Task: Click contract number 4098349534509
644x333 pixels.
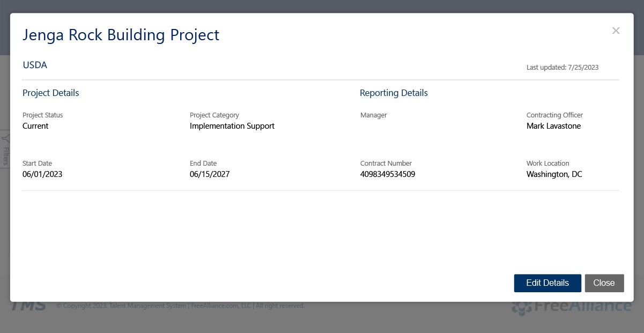Action: pos(387,174)
